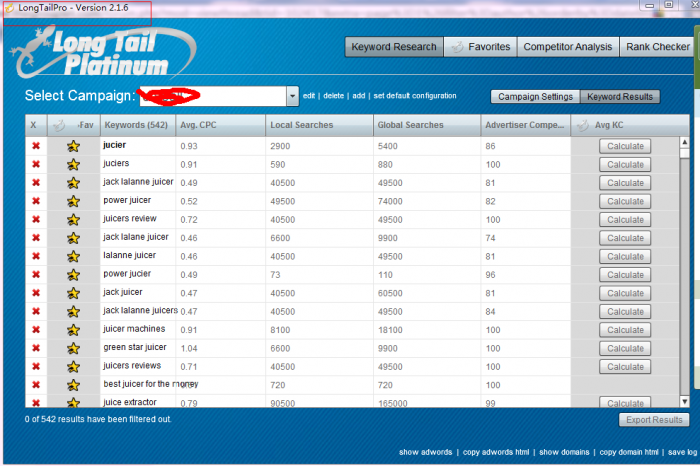
Task: Favorite the jucier keyword star
Action: pos(73,146)
